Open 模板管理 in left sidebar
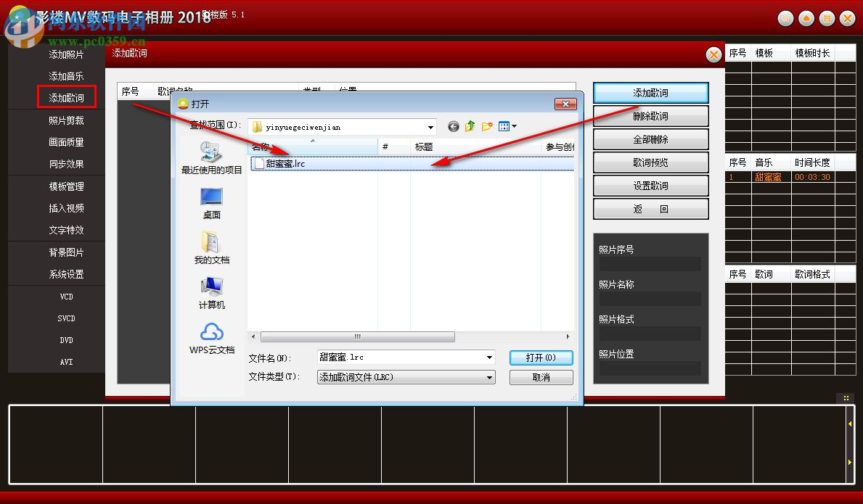This screenshot has height=504, width=863. coord(67,186)
